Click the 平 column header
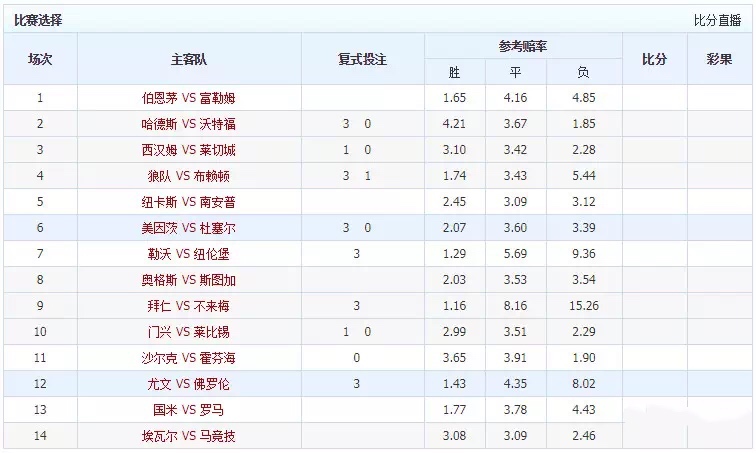Viewport: 756px width, 453px height. tap(515, 72)
